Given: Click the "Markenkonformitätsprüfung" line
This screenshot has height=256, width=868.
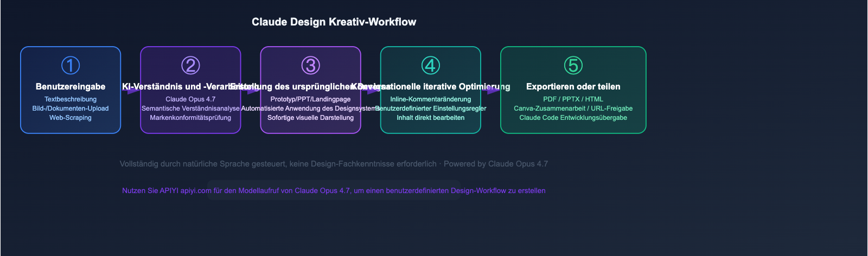Looking at the screenshot, I should (190, 118).
